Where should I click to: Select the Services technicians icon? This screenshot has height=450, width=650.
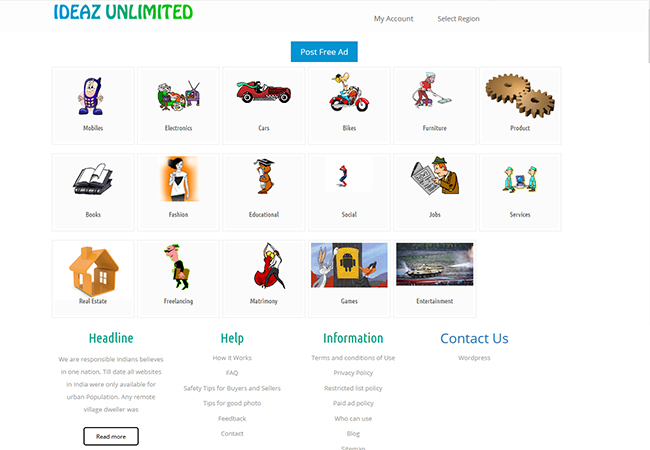pyautogui.click(x=520, y=179)
